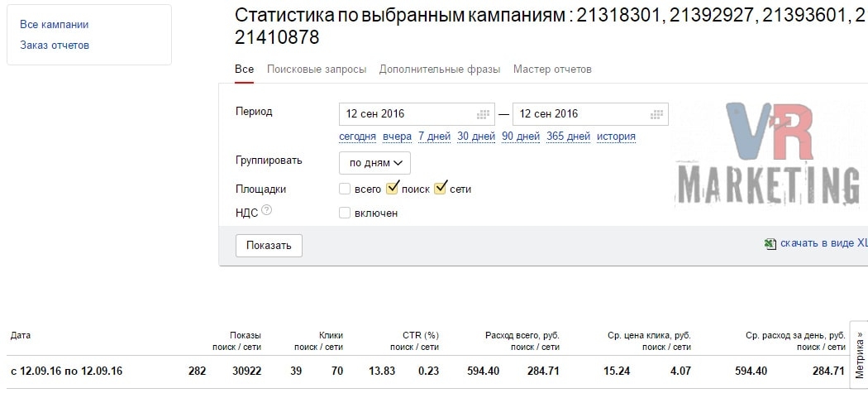The image size is (868, 393).
Task: Click the 7 дней period link
Action: tap(434, 137)
